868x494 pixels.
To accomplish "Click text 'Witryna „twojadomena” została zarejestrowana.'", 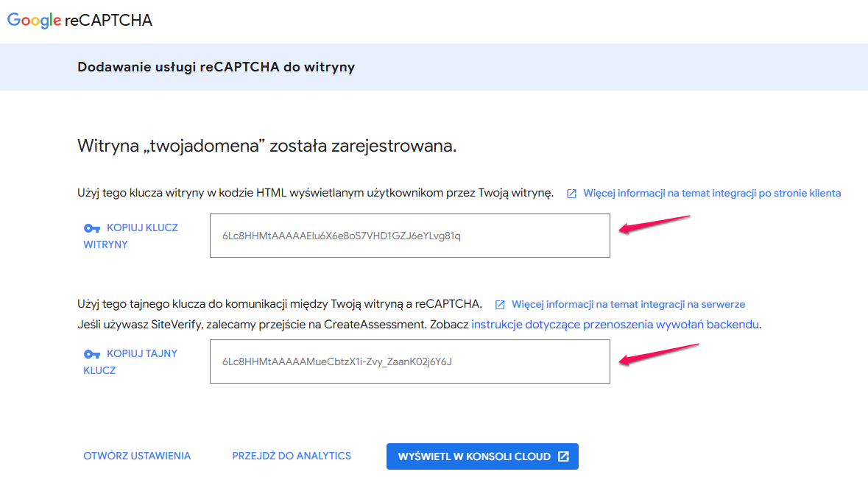I will tap(267, 146).
